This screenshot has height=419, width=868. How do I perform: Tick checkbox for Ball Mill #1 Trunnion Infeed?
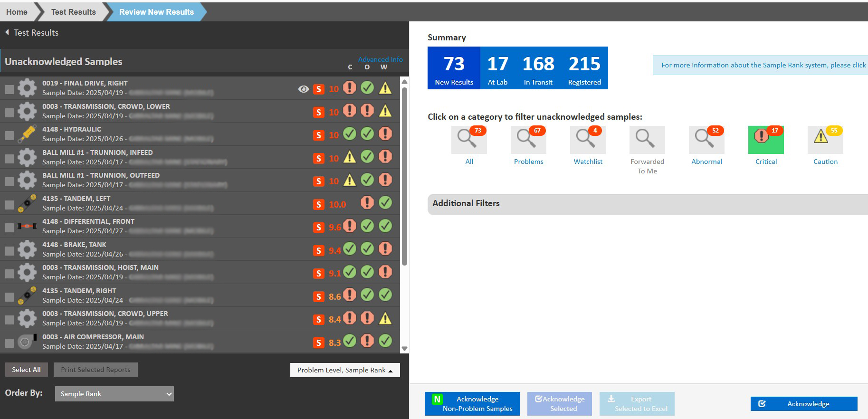coord(9,158)
